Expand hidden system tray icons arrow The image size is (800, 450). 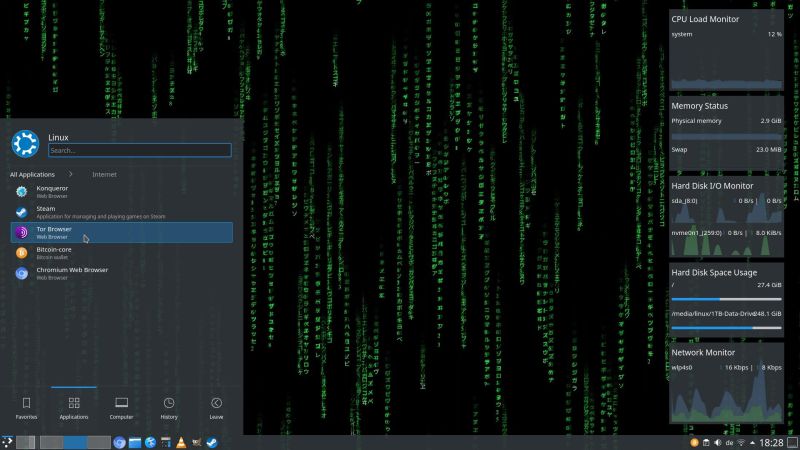pos(752,443)
